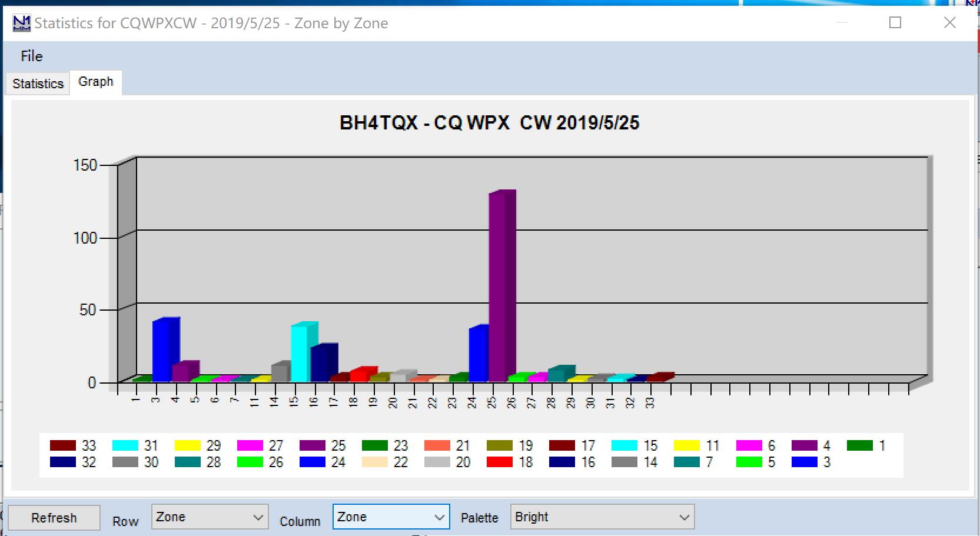Click teal legend swatch for zone 7

pos(687,462)
